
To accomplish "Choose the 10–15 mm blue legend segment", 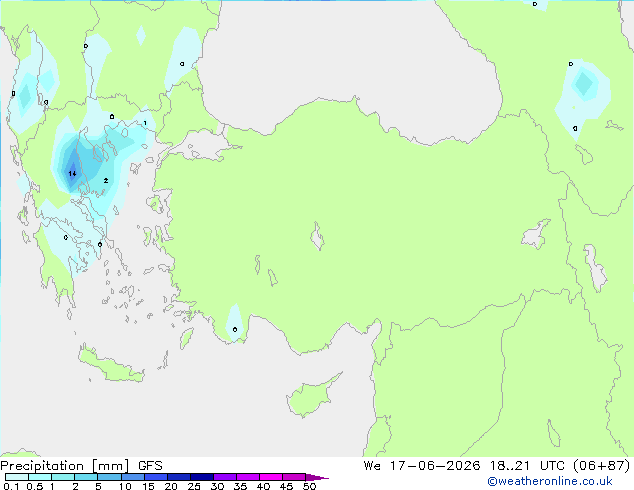I will [132, 477].
